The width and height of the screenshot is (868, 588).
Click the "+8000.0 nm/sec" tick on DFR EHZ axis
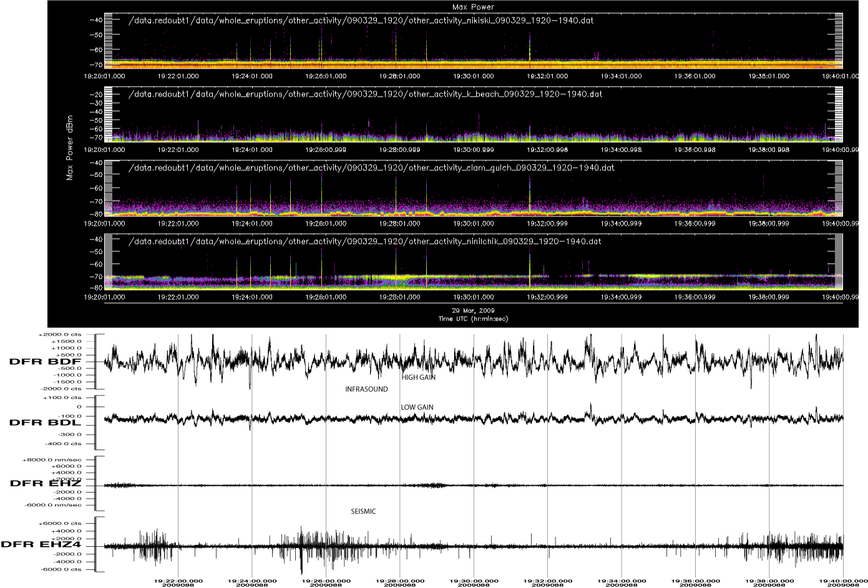52,460
